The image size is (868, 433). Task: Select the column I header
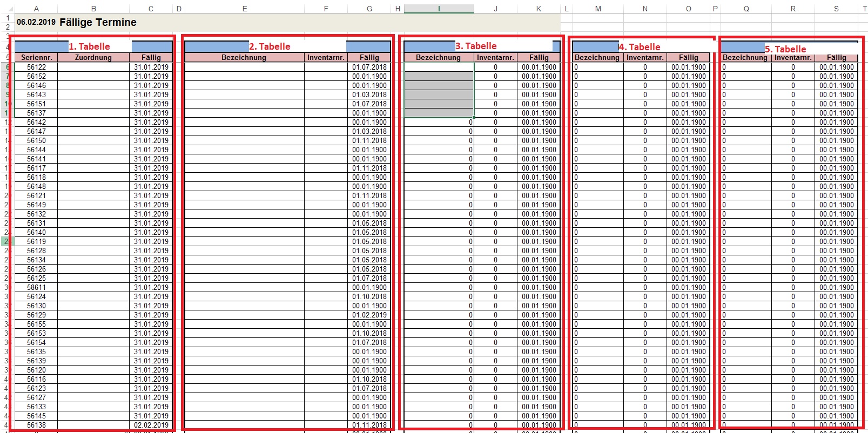[439, 9]
